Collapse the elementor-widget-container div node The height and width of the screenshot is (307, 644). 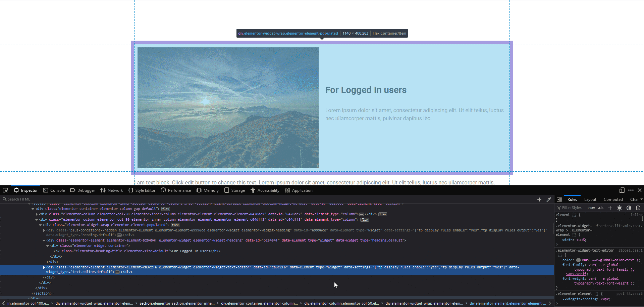click(48, 246)
